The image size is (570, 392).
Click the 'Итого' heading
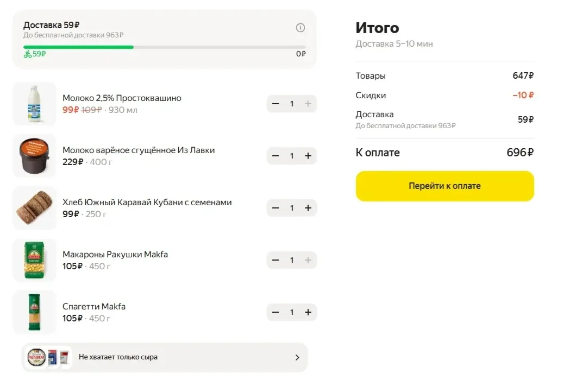377,28
